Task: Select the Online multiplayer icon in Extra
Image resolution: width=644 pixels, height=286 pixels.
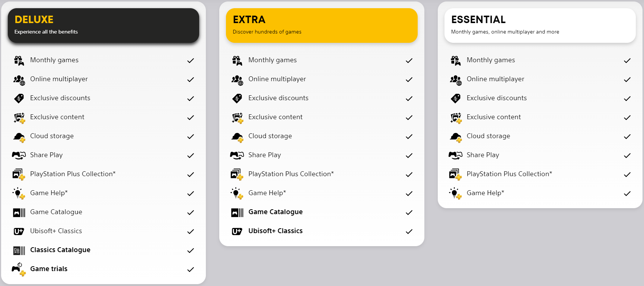Action: (x=237, y=80)
